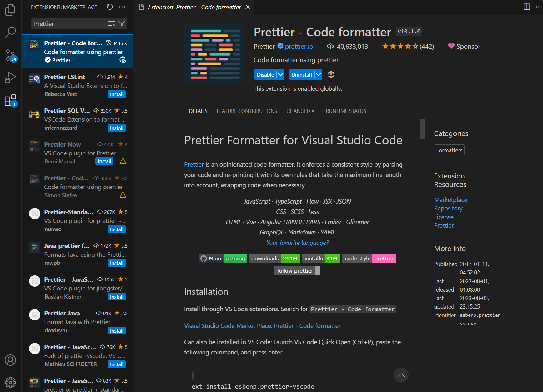The height and width of the screenshot is (392, 543).
Task: Open Views and More Actions in Extensions sidebar
Action: coord(122,7)
